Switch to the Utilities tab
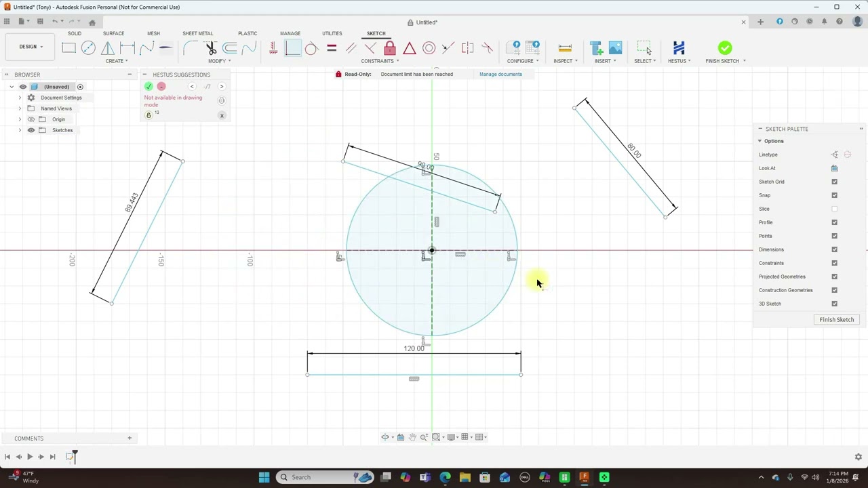Viewport: 868px width, 488px height. (332, 33)
